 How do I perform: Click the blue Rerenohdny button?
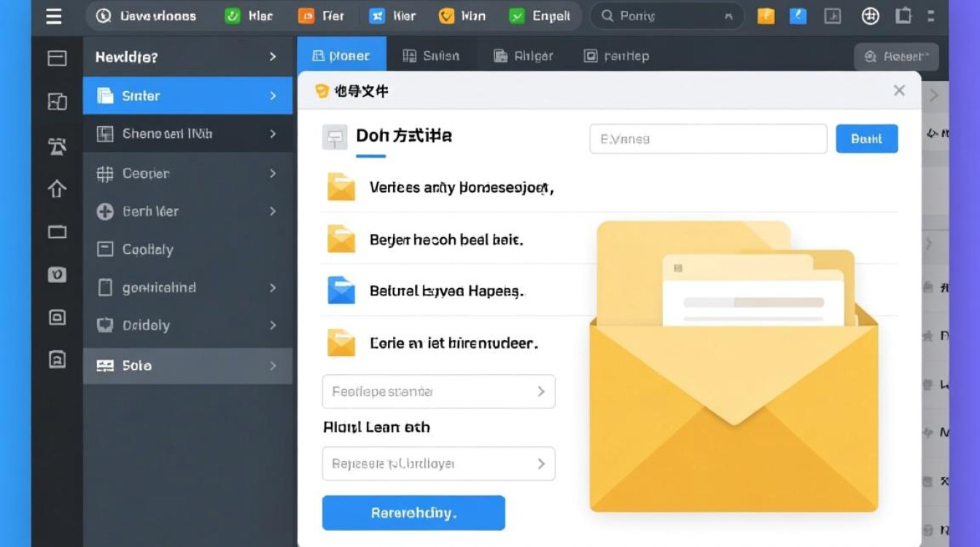click(x=413, y=513)
